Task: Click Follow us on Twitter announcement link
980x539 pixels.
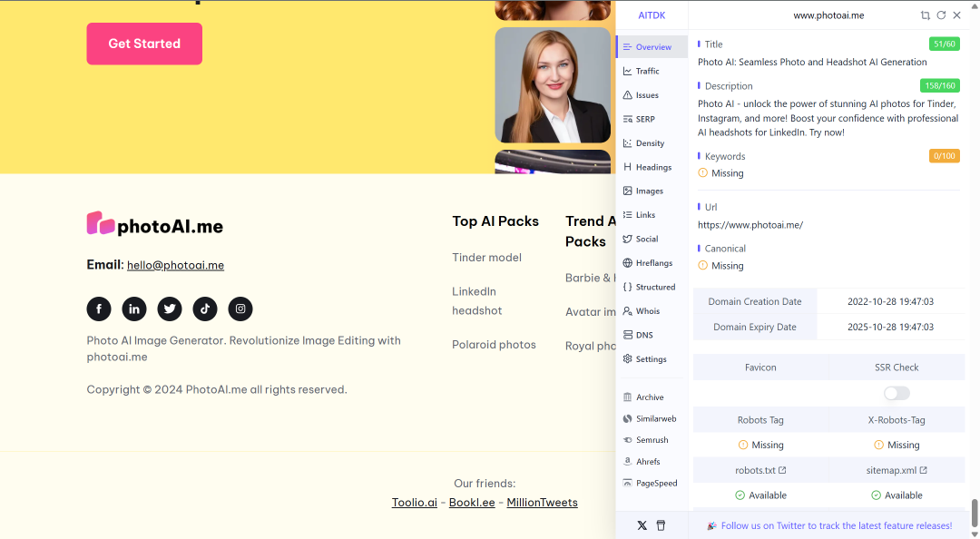Action: point(837,526)
